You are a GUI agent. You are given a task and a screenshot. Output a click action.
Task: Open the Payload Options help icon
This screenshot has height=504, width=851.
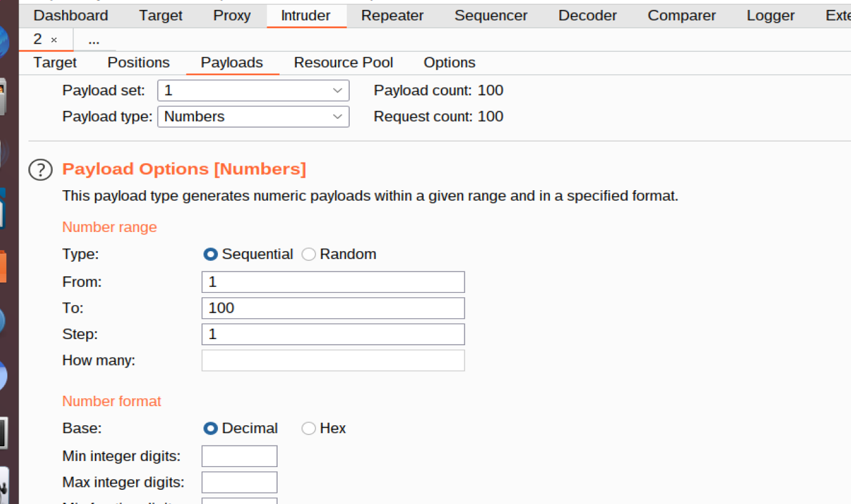pyautogui.click(x=41, y=170)
